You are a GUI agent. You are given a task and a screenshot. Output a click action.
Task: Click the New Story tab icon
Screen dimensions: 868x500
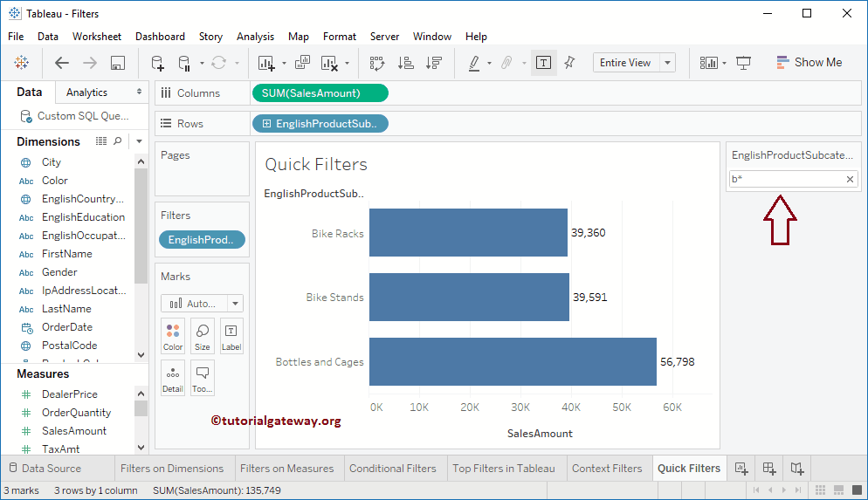[x=797, y=469]
